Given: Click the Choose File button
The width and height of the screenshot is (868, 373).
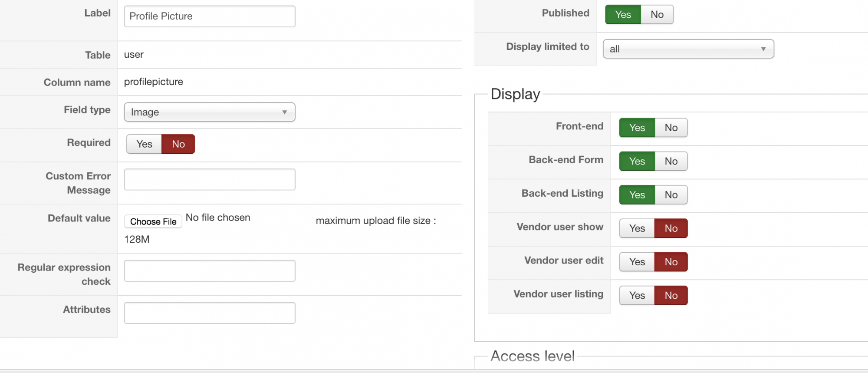Looking at the screenshot, I should pos(153,221).
